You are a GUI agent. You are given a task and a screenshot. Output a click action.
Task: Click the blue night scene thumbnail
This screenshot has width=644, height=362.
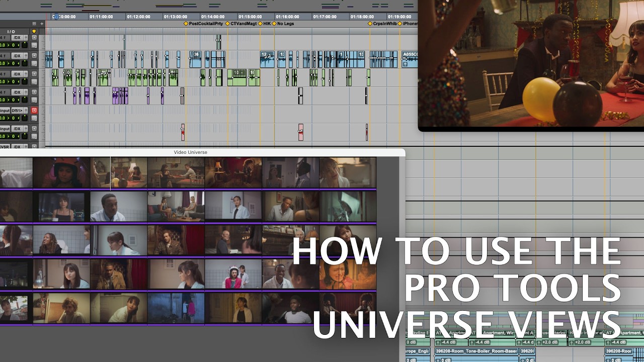[176, 309]
